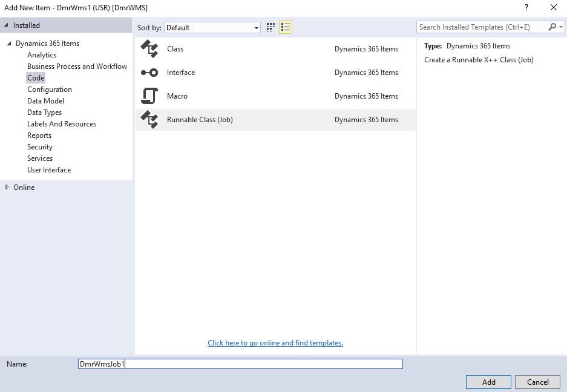Select the Data Model category

45,101
